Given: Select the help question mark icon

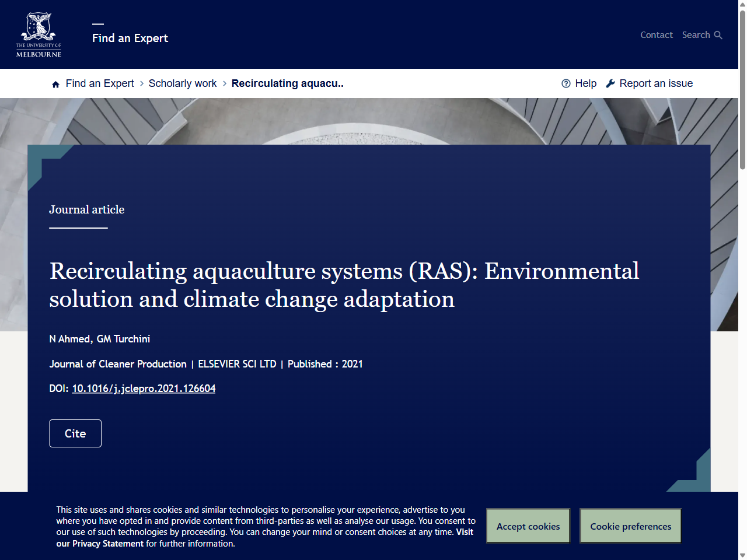Looking at the screenshot, I should [566, 83].
